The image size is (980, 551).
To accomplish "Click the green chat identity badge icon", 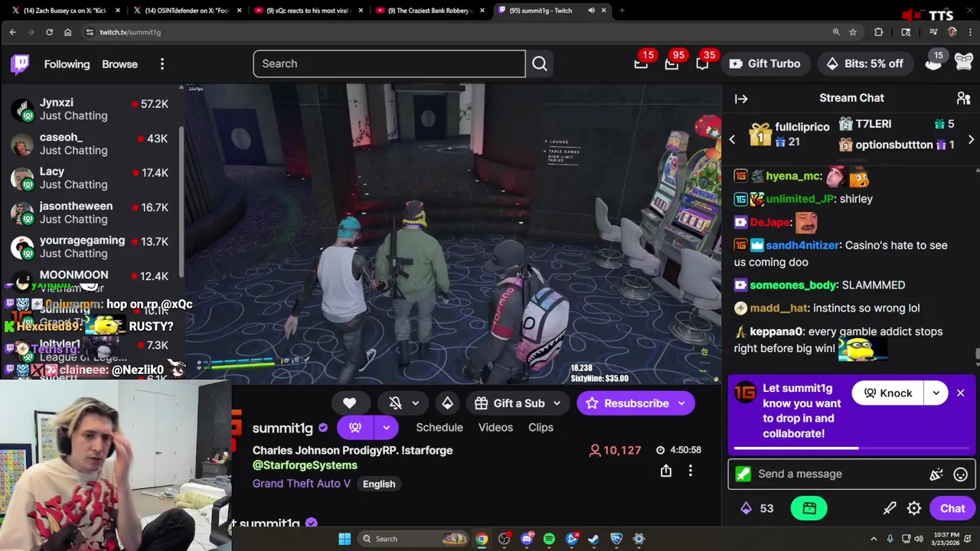I will point(743,474).
